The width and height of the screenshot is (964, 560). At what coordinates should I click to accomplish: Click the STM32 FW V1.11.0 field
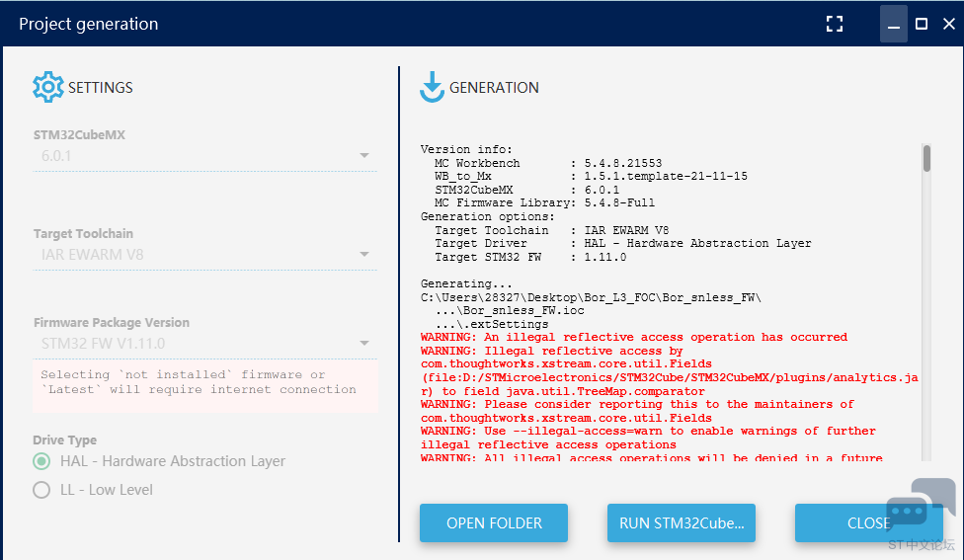point(204,344)
